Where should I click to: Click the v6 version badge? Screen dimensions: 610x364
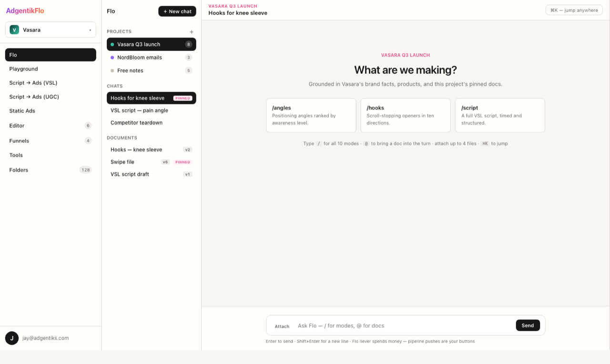coord(165,162)
